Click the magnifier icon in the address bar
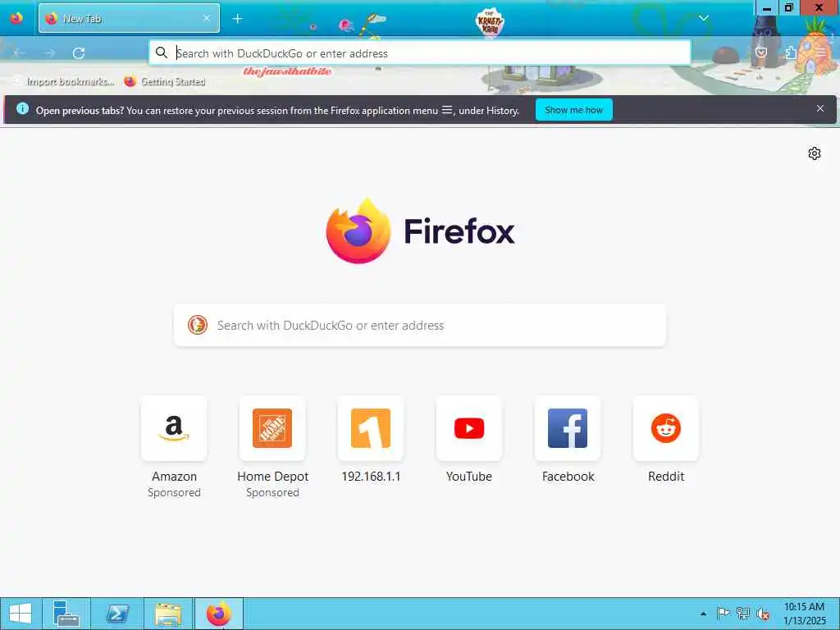The height and width of the screenshot is (630, 840). (162, 52)
